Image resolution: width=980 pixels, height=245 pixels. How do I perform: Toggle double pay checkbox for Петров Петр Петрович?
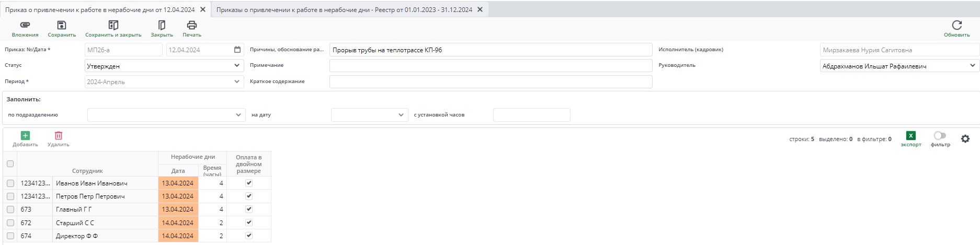click(249, 196)
